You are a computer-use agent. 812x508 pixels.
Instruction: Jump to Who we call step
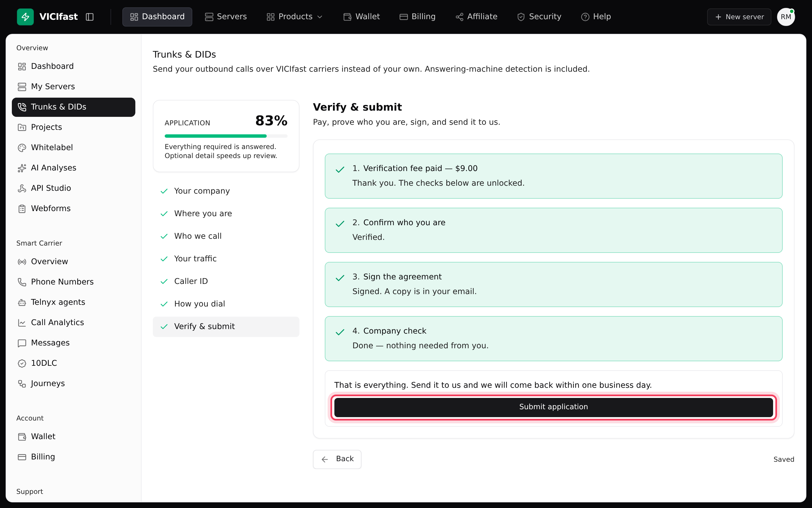tap(226, 236)
